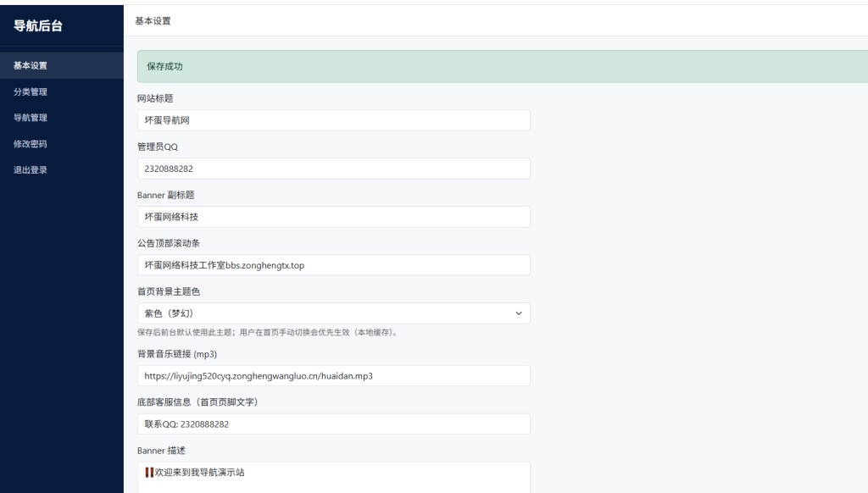Click the 底部客服信息 footer text field
The height and width of the screenshot is (493, 868).
[x=332, y=424]
